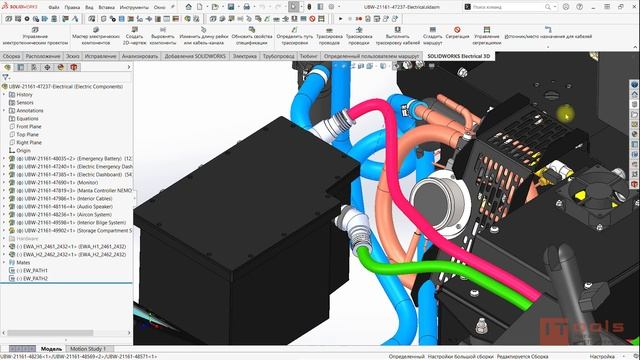Open Файл menu
The image size is (640, 360).
point(54,7)
